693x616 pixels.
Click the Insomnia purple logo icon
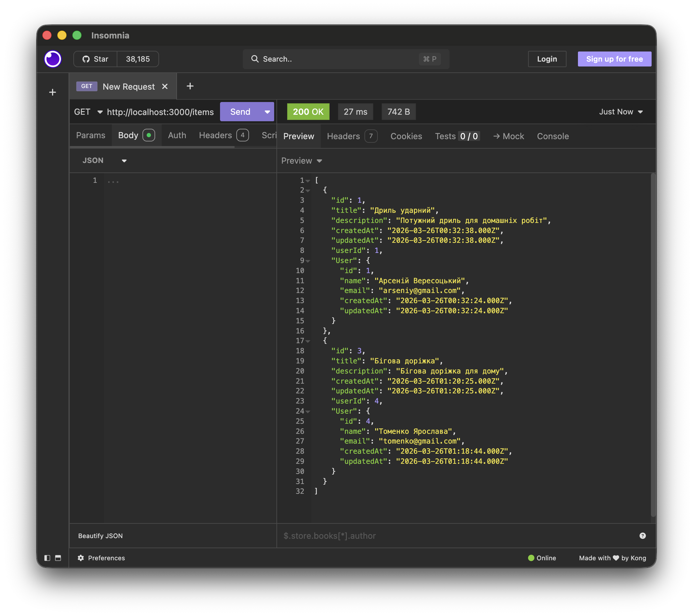[52, 59]
